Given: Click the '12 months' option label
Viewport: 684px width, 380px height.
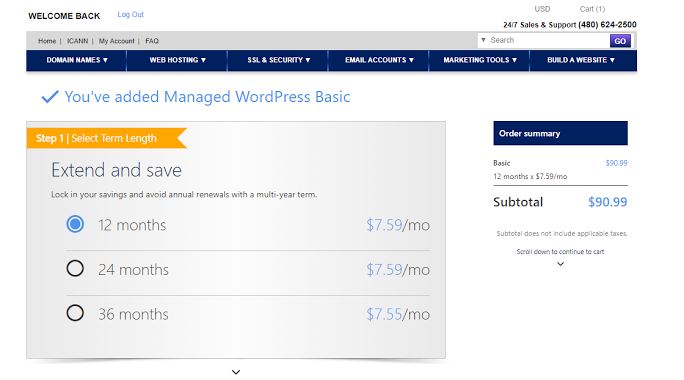Looking at the screenshot, I should (x=132, y=225).
